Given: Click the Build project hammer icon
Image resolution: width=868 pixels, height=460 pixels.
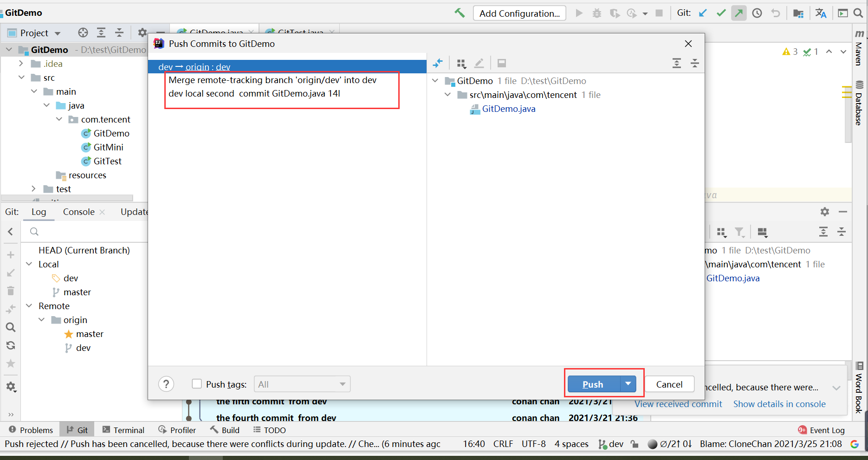Looking at the screenshot, I should tap(460, 13).
